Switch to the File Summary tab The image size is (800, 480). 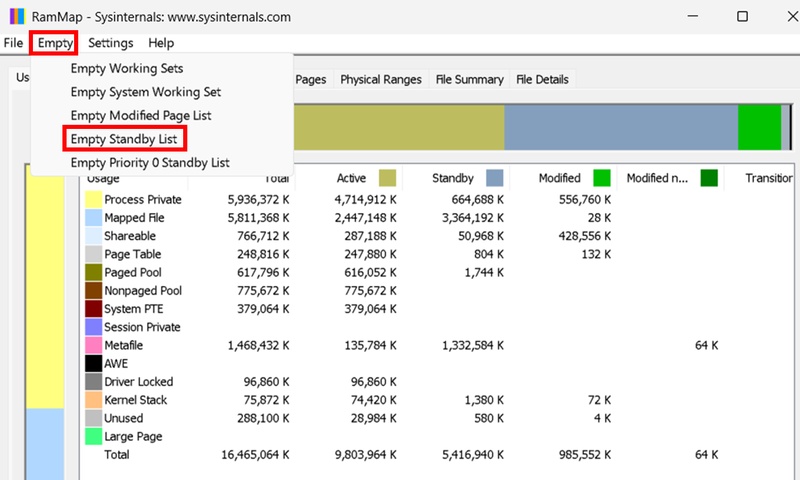tap(469, 80)
